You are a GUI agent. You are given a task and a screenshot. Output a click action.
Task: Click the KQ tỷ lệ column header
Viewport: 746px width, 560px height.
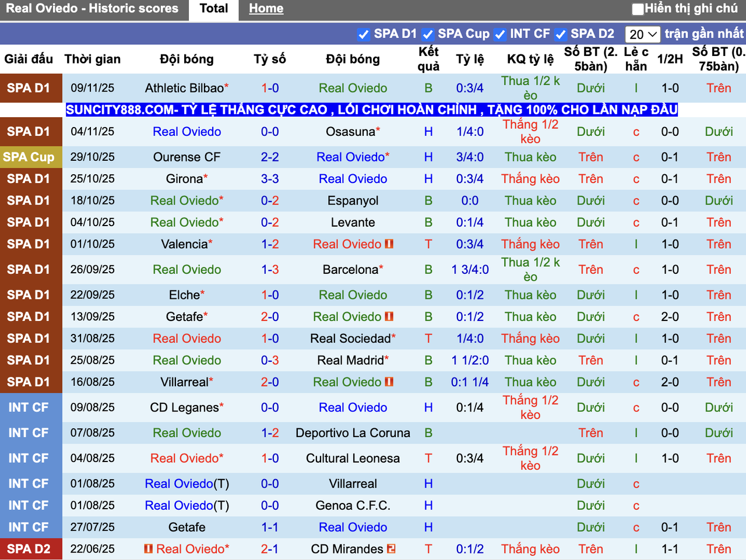tap(530, 59)
